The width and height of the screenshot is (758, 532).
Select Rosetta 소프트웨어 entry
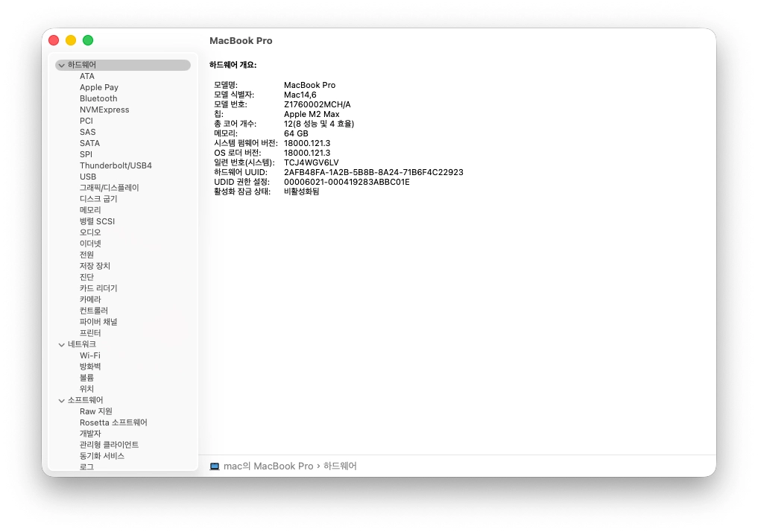point(113,422)
